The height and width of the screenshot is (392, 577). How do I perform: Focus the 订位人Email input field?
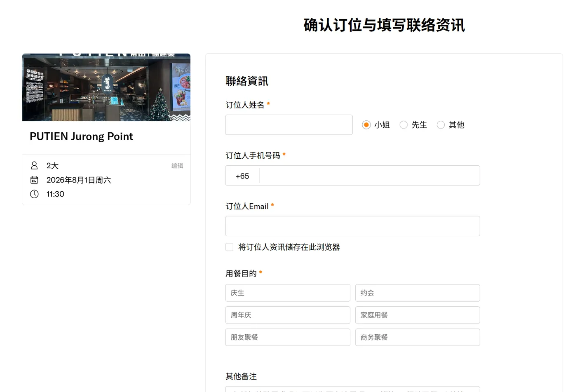[353, 226]
